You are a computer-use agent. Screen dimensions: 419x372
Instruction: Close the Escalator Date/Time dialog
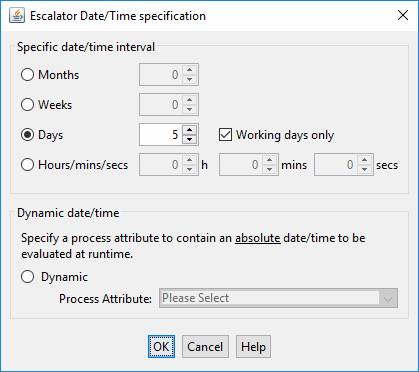403,15
